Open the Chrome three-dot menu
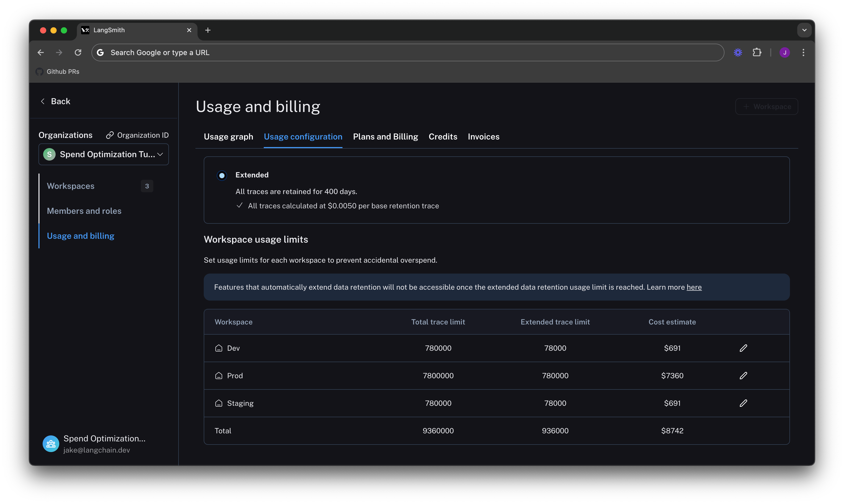Screen dimensions: 844x504 click(803, 53)
